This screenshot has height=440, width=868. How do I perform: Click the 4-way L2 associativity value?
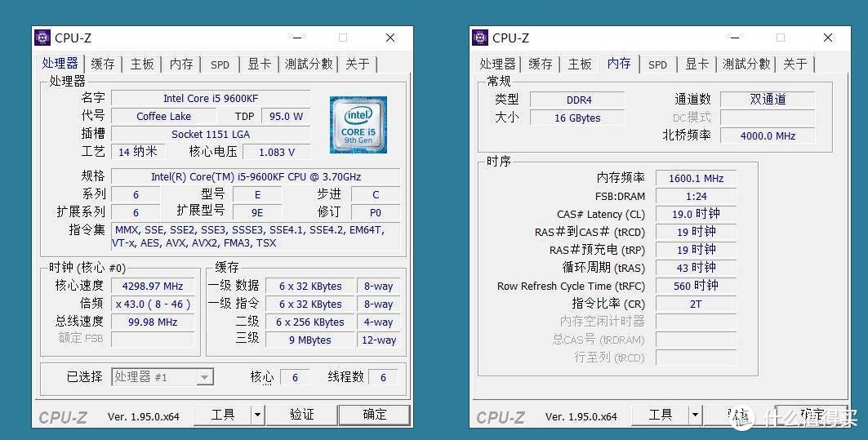pyautogui.click(x=379, y=322)
